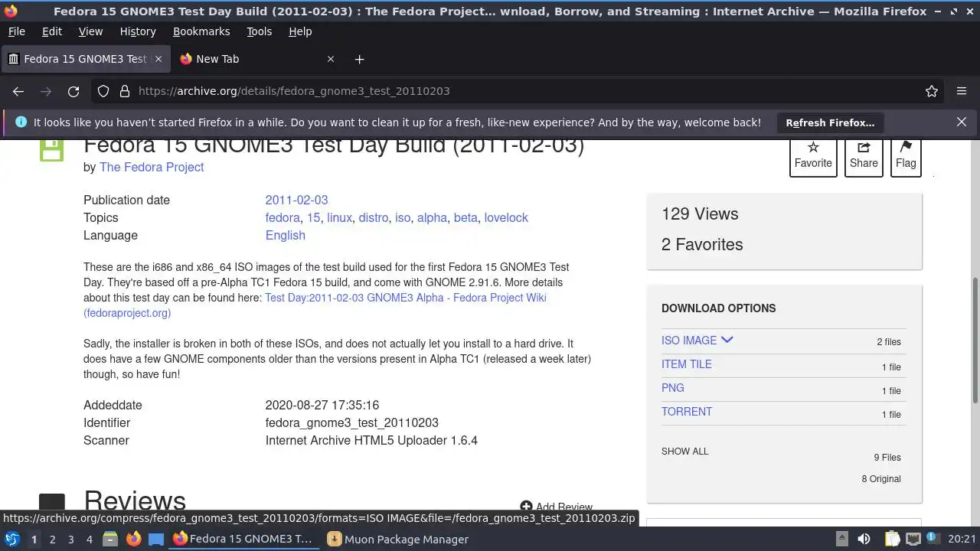Switch to virtual desktop 3
The width and height of the screenshot is (980, 551).
click(x=70, y=540)
